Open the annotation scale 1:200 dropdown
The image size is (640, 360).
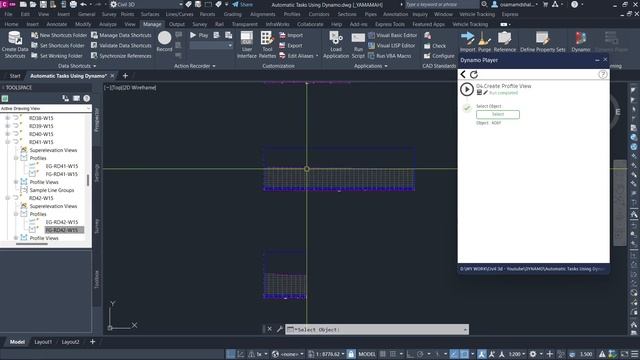516,354
